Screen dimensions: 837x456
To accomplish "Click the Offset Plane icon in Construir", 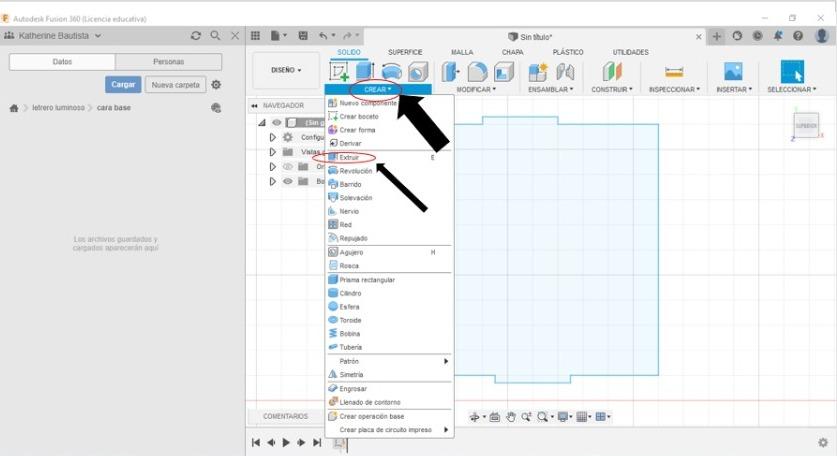I will click(612, 72).
